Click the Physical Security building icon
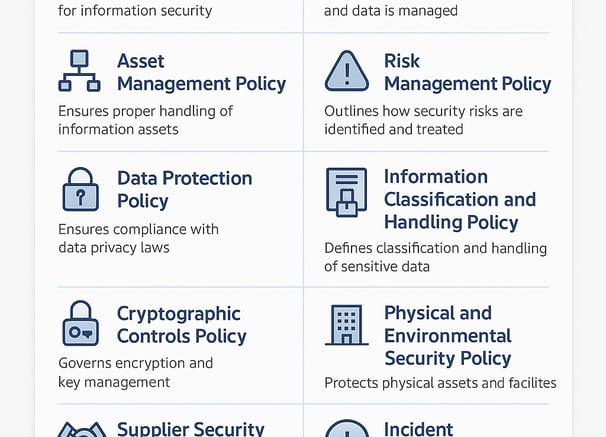 (x=347, y=325)
